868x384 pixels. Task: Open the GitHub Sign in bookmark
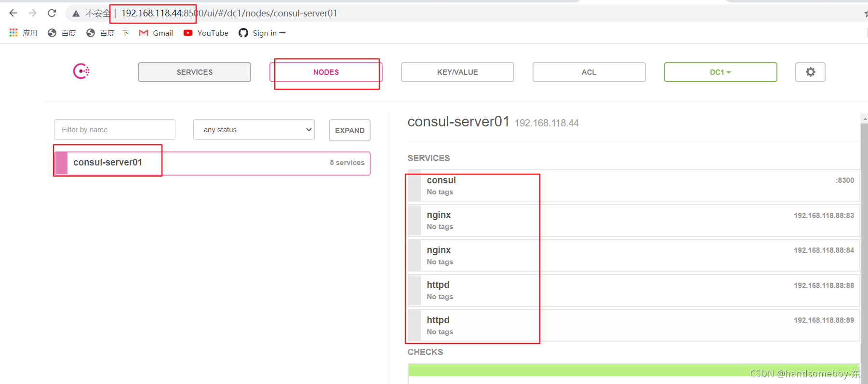coord(262,33)
